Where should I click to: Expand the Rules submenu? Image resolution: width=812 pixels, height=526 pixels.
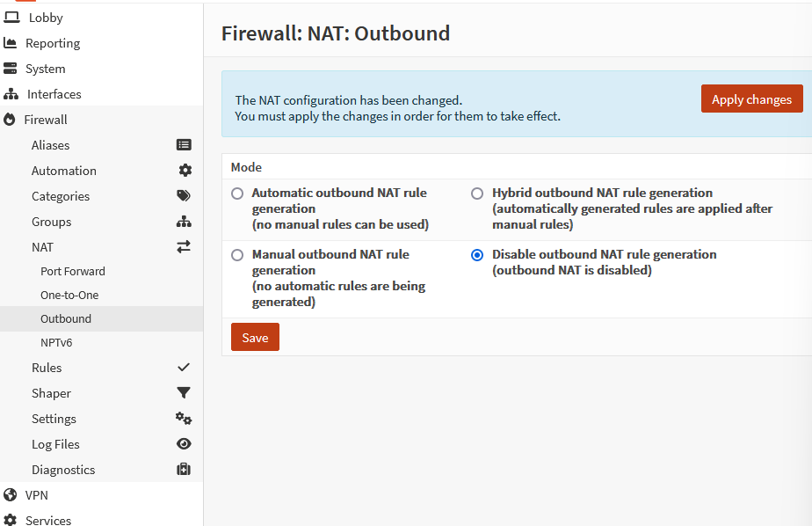47,368
